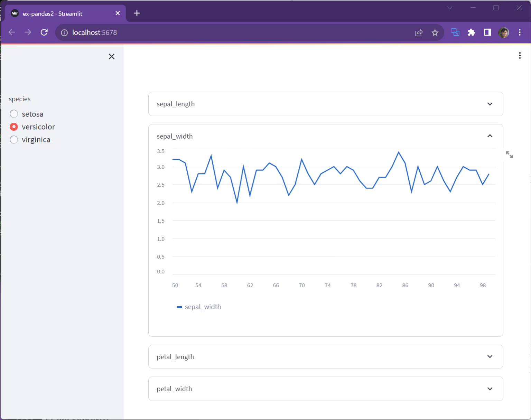Close the species sidebar
531x420 pixels.
[x=111, y=56]
